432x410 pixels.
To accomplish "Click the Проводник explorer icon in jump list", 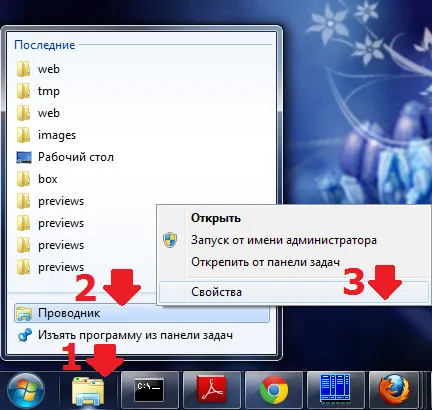I will (24, 313).
